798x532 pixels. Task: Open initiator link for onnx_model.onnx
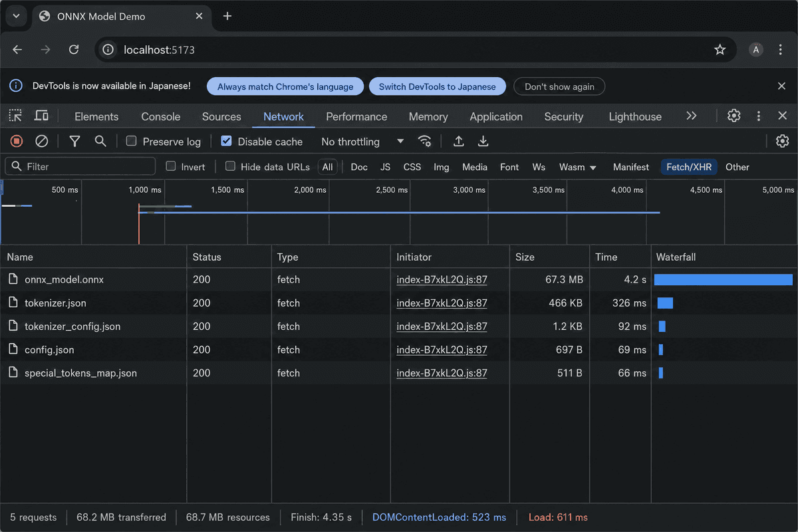point(442,279)
